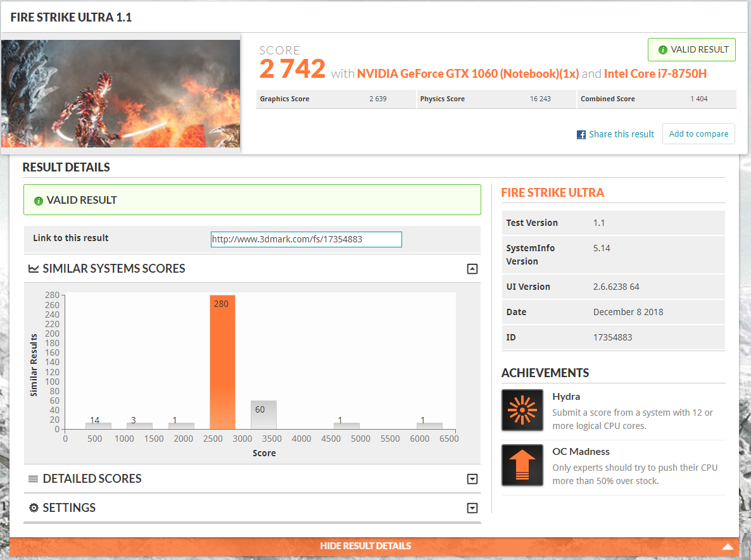Click the ACHIEVEMENTS heading
Image resolution: width=751 pixels, height=560 pixels.
(545, 373)
